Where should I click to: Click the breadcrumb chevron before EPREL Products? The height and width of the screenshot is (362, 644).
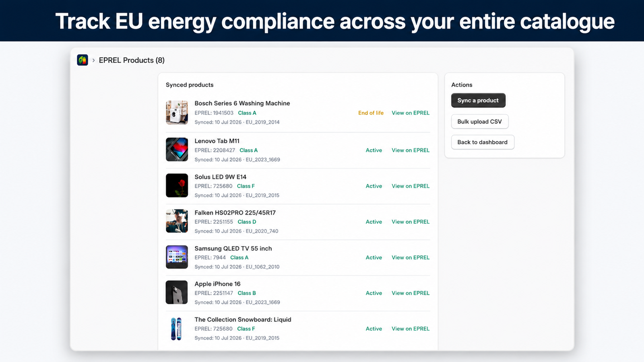point(93,60)
